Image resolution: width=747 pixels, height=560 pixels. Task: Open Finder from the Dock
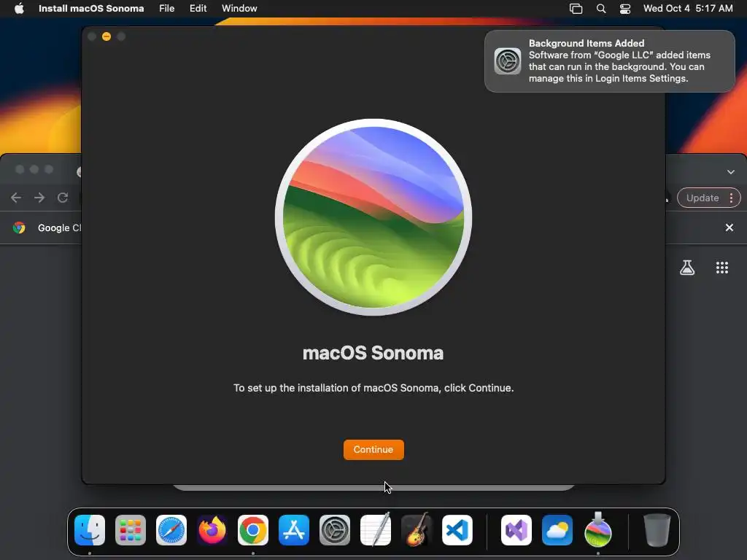pos(90,530)
